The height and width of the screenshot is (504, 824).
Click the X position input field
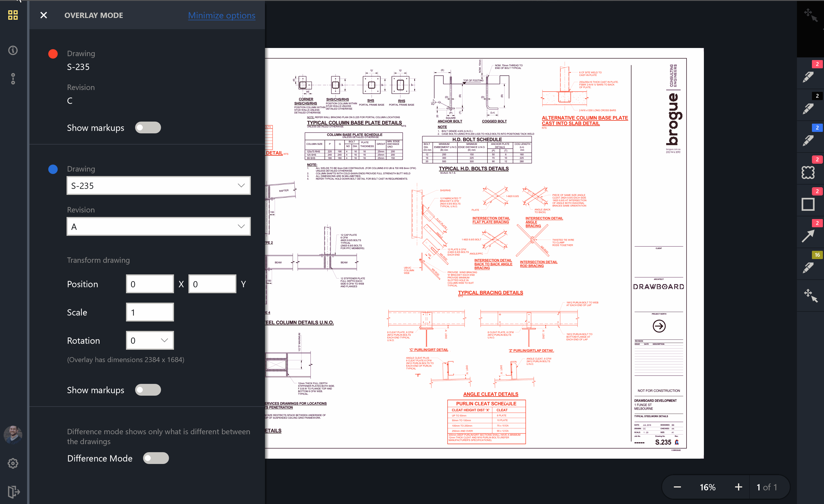(x=150, y=284)
